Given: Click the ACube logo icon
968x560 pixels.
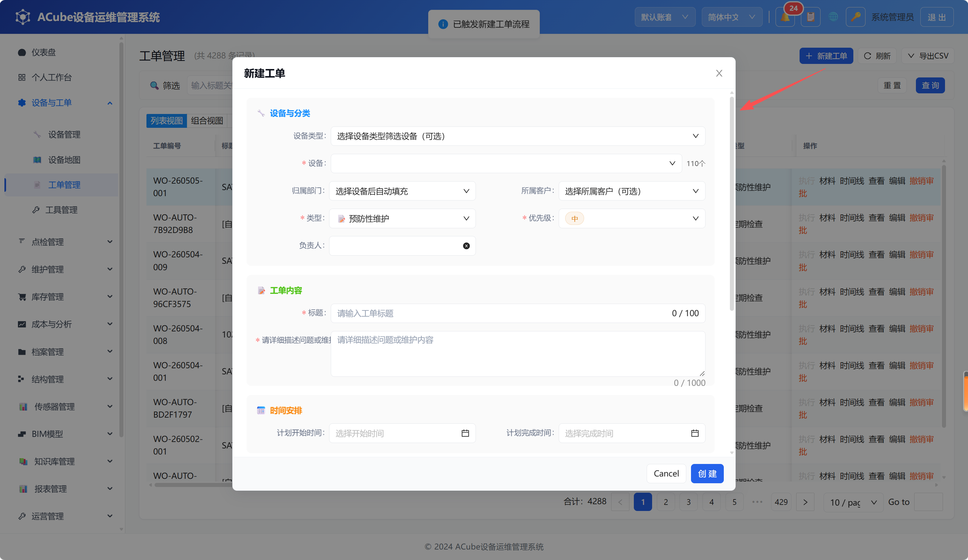Looking at the screenshot, I should (x=23, y=17).
